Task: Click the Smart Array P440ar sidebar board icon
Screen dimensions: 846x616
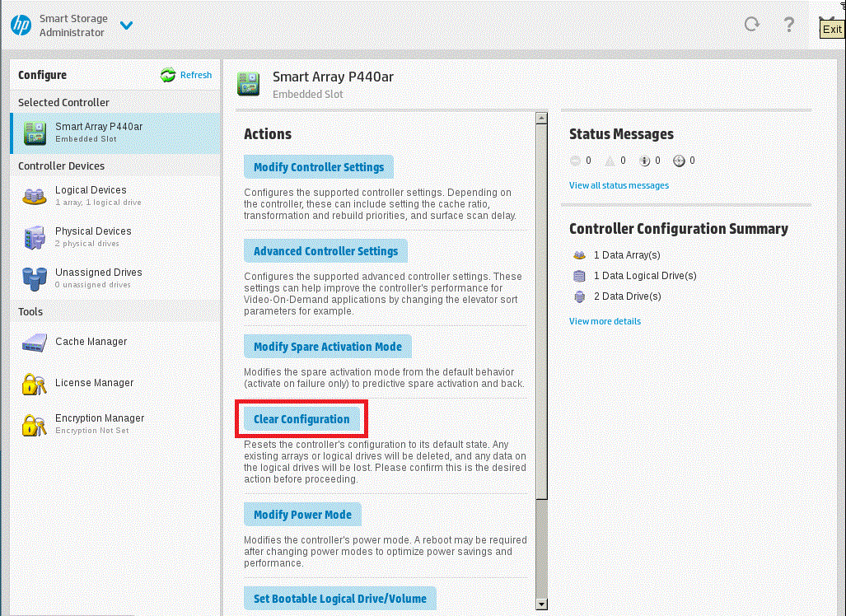Action: click(35, 133)
